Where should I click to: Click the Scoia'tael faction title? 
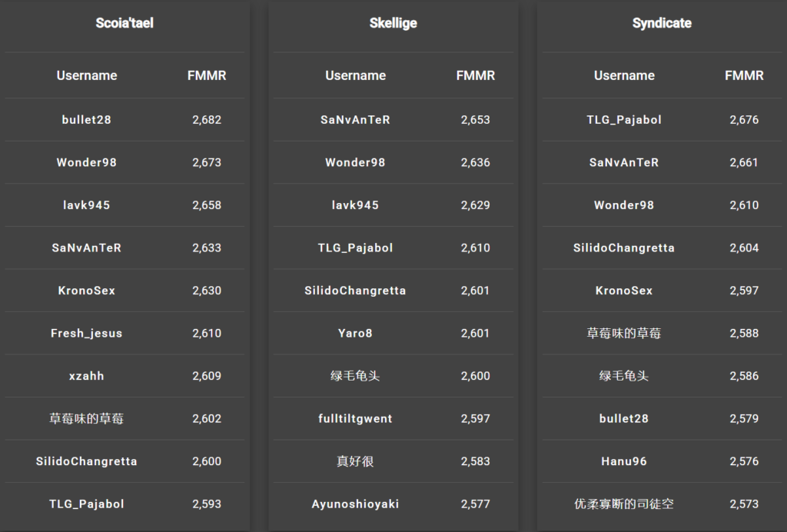(125, 23)
